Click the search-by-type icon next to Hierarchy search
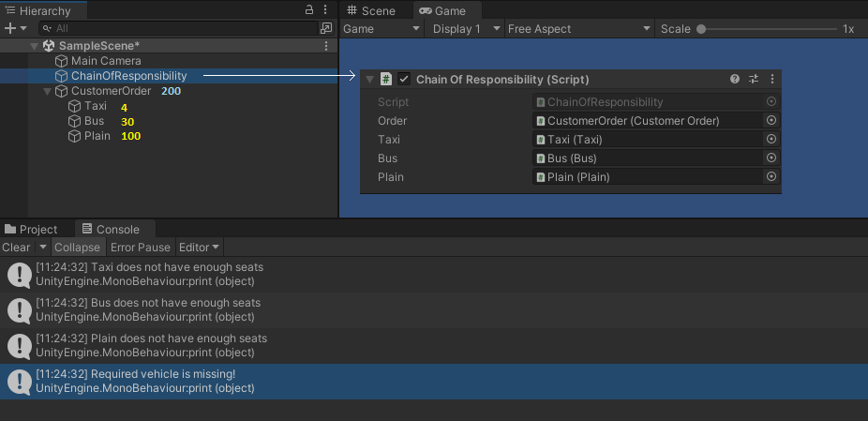The height and width of the screenshot is (421, 868). point(326,28)
